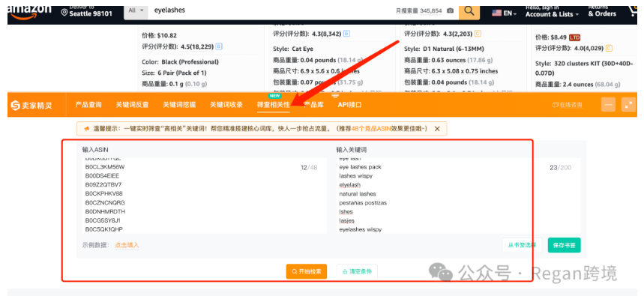
Task: Expand the 卖家精灵 panel to fullscreen
Action: tap(628, 105)
